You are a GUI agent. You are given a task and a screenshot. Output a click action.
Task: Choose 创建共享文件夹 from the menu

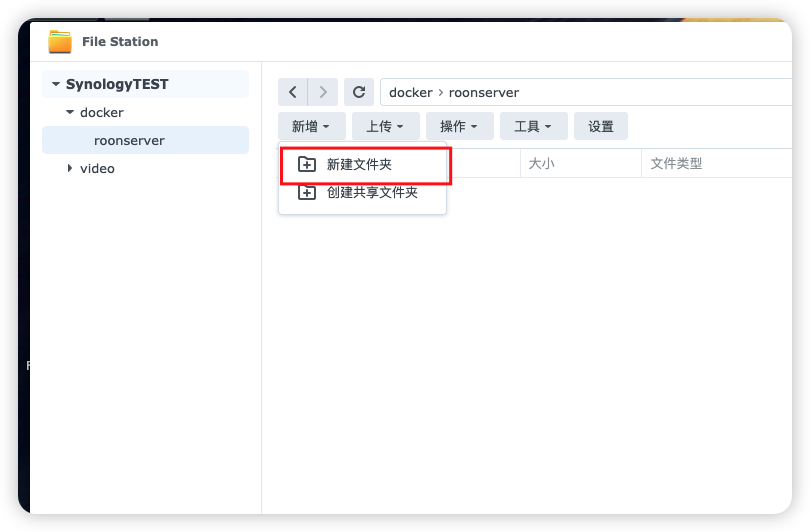tap(371, 193)
